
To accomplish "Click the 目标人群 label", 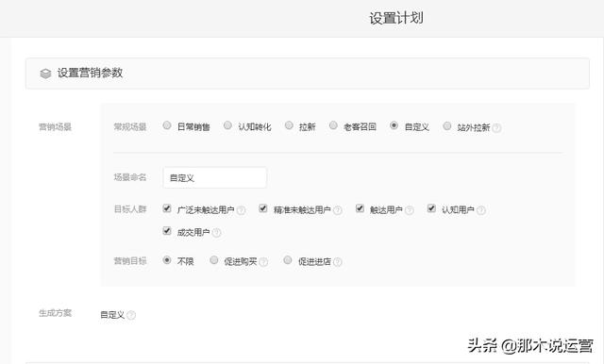I will pos(130,209).
